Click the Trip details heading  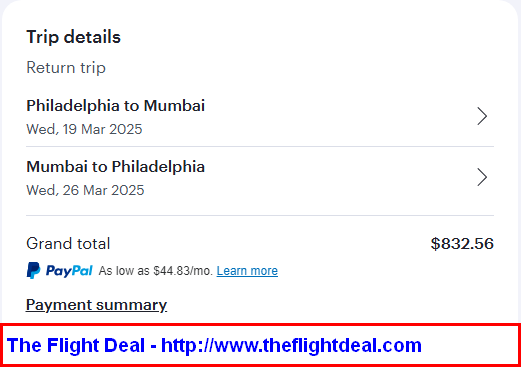click(x=73, y=37)
